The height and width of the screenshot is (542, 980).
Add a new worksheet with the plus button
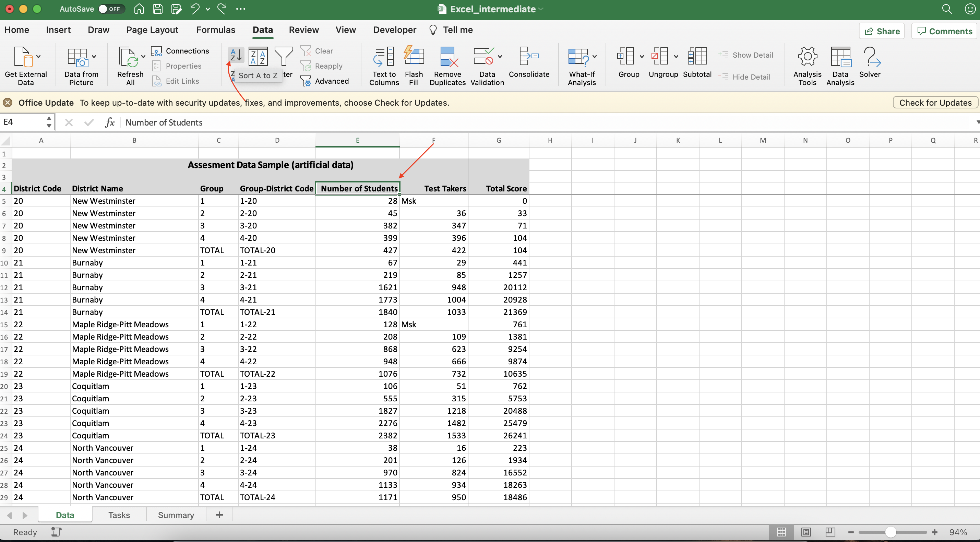(219, 515)
